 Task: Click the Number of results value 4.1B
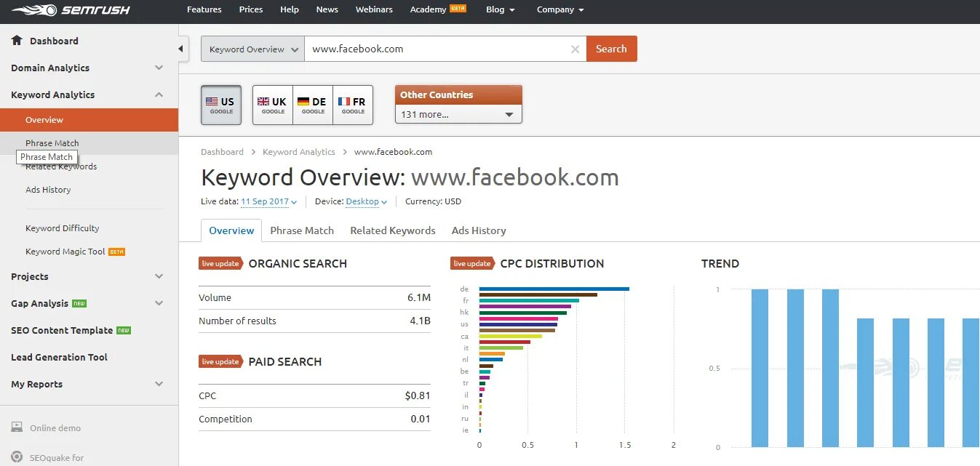[420, 321]
